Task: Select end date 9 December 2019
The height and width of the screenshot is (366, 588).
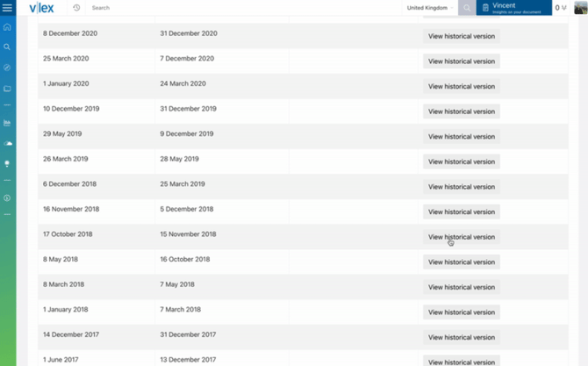Action: click(187, 134)
